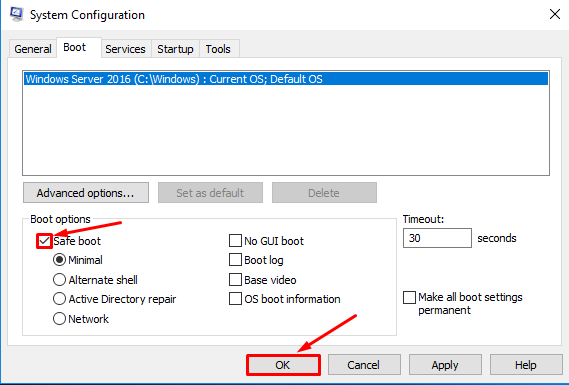569x385 pixels.
Task: Uncheck the Safe boot checkbox
Action: [44, 241]
